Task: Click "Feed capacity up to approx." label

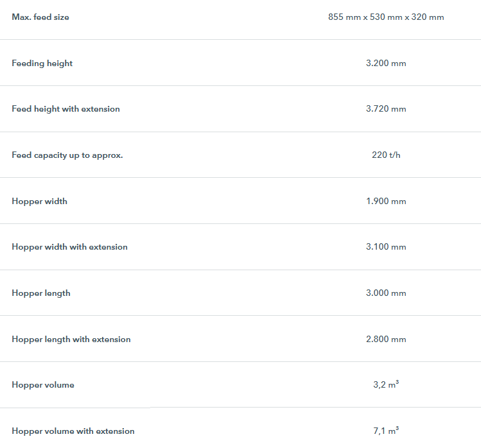Action: (x=67, y=155)
